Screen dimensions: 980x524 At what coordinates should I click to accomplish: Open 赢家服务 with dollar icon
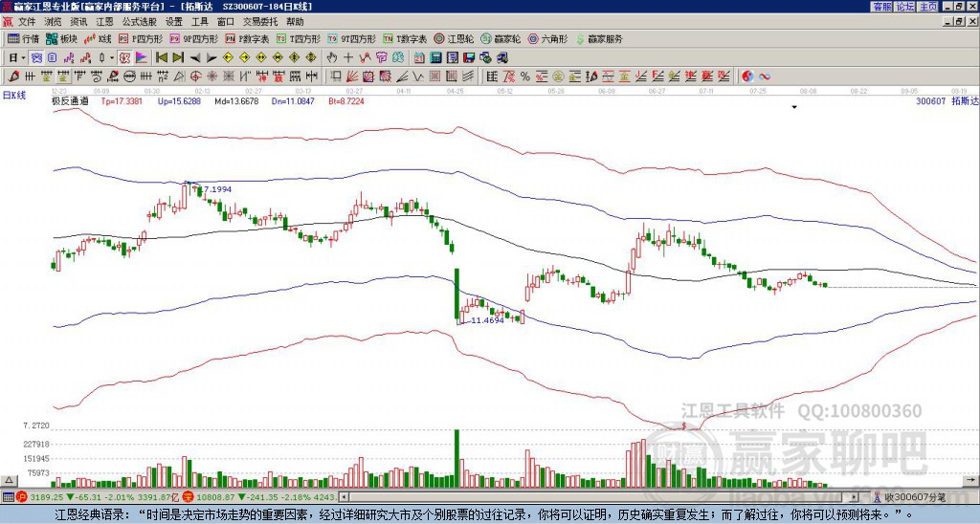pos(599,38)
